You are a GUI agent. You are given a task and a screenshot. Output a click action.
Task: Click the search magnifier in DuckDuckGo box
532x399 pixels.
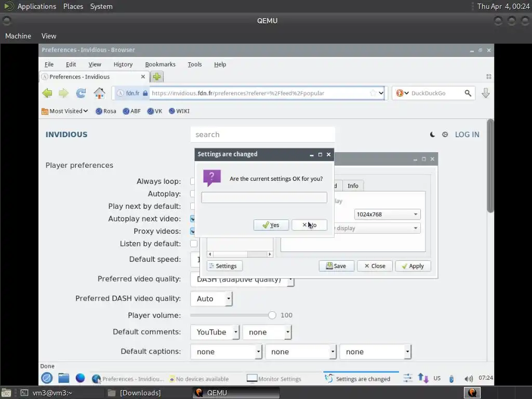468,93
